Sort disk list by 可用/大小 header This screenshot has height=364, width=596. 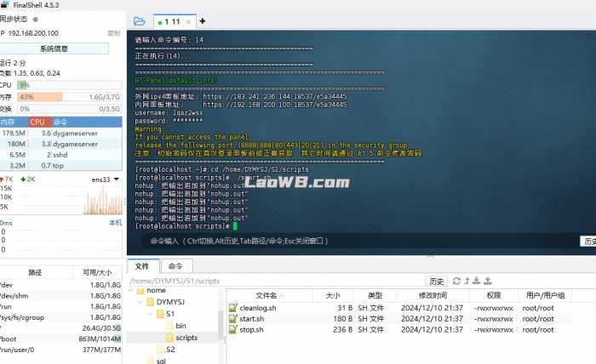click(97, 272)
